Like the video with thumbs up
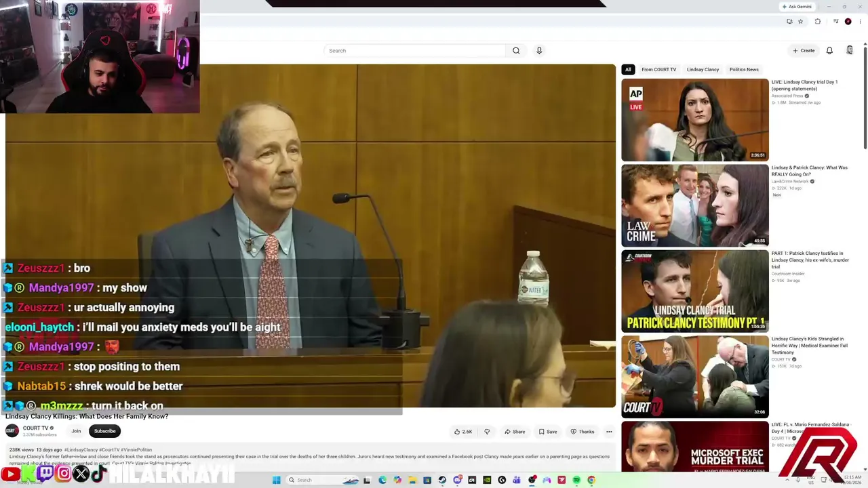868x488 pixels. click(463, 432)
